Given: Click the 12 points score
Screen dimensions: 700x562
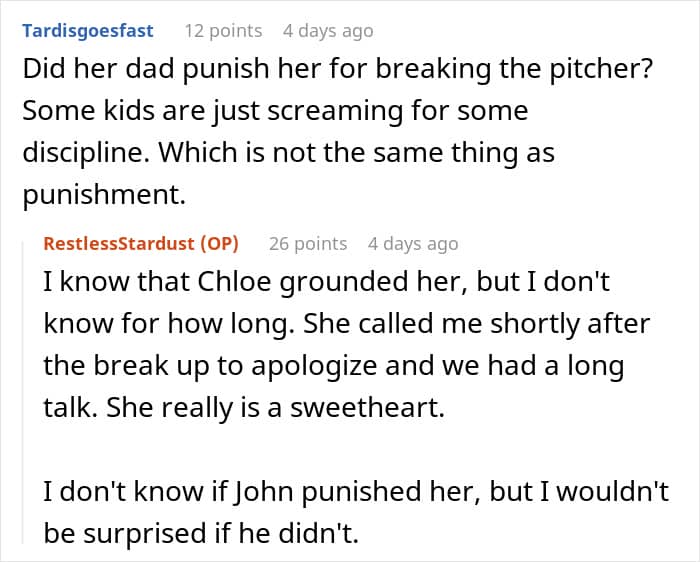Looking at the screenshot, I should click(223, 31).
